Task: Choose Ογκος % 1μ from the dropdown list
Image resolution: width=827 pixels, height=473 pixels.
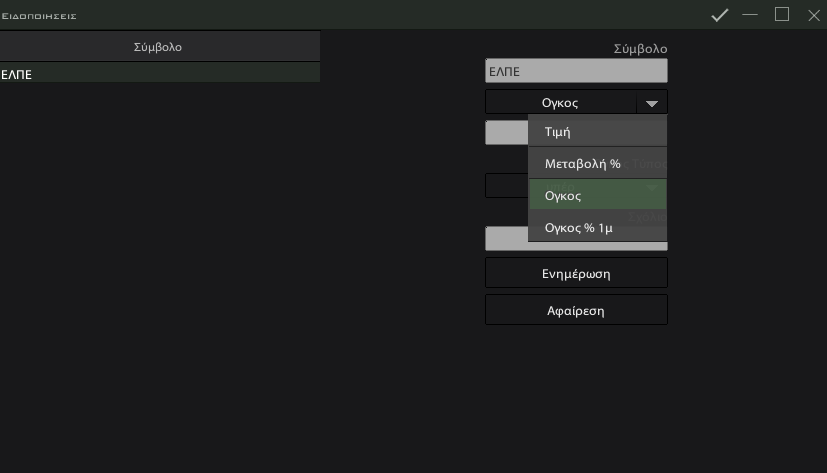Action: [598, 227]
